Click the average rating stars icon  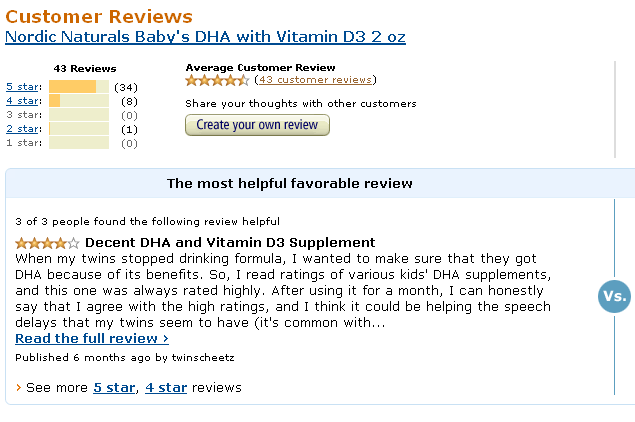click(x=217, y=80)
